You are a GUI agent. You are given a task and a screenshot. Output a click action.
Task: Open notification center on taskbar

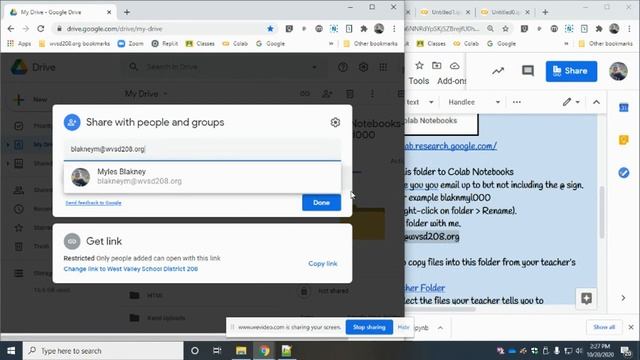[626, 351]
